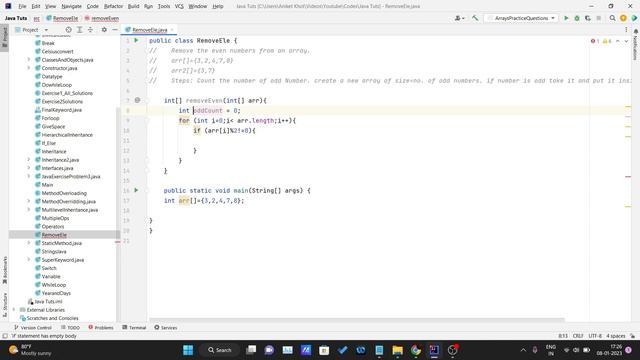Close the RemoveEle.java tab
Viewport: 640px width, 360px height.
[172, 30]
